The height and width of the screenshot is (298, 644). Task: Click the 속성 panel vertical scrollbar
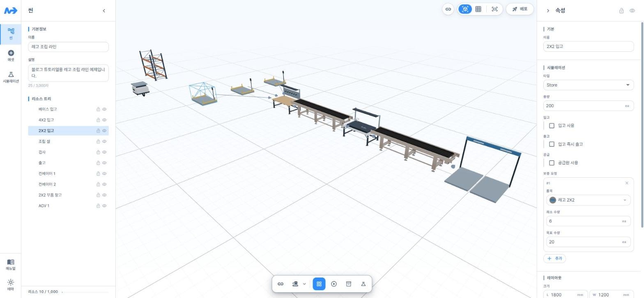pyautogui.click(x=642, y=125)
